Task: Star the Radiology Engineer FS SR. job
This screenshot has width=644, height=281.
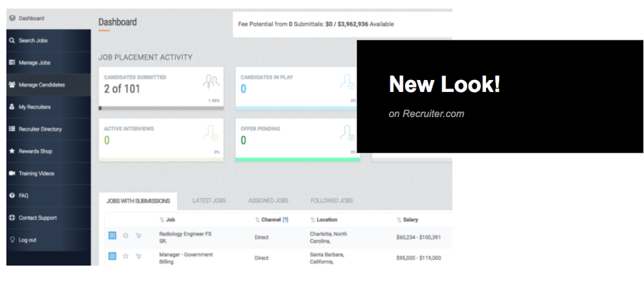Action: (125, 235)
